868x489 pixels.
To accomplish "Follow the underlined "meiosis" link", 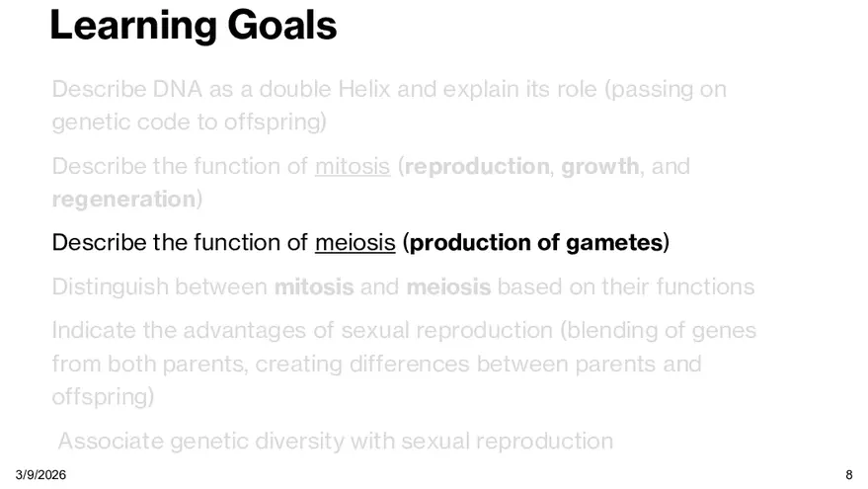I will point(355,242).
